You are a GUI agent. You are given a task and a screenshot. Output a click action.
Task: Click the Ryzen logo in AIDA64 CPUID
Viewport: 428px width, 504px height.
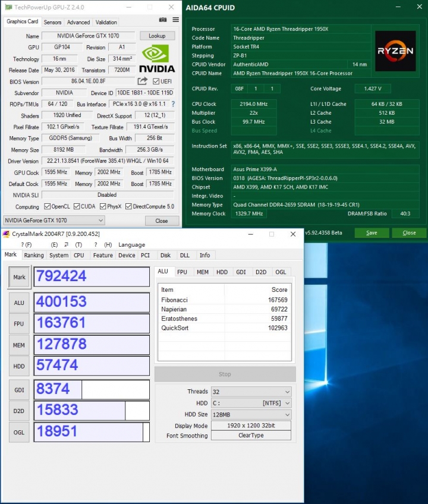click(x=395, y=51)
